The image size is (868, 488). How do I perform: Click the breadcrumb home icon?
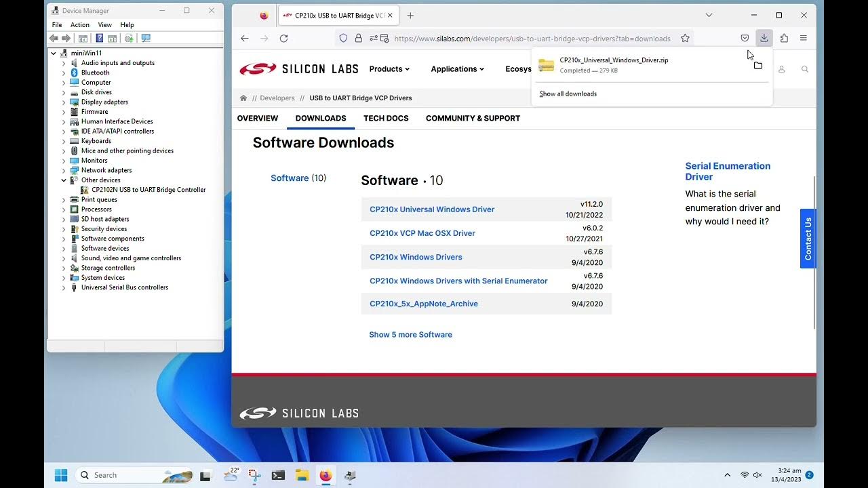coord(243,98)
